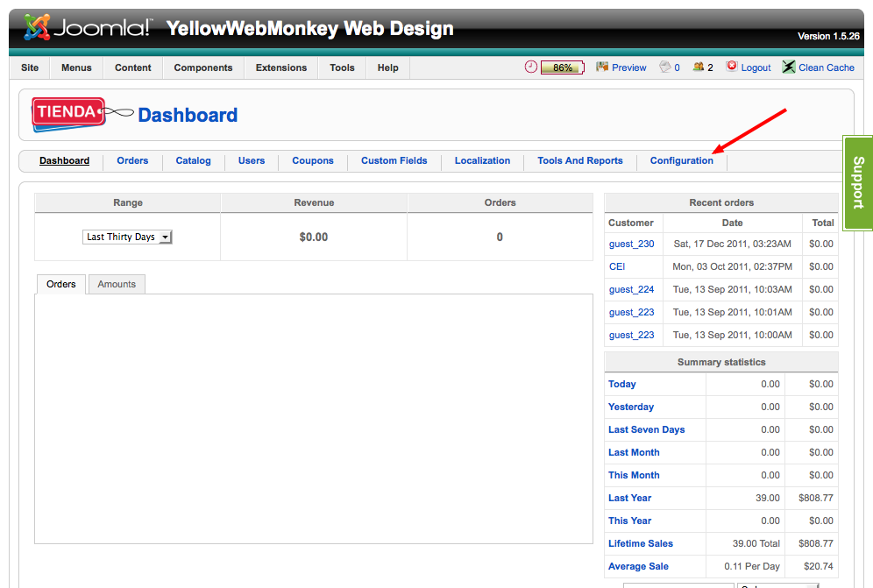Expand the Last Thirty Days range dropdown
This screenshot has height=588, width=873.
tap(127, 237)
